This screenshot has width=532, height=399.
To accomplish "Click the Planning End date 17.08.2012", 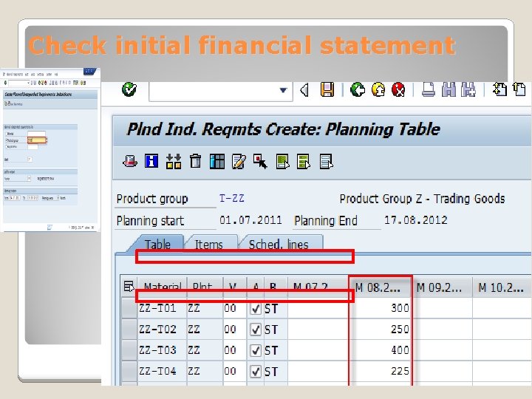I will (415, 220).
